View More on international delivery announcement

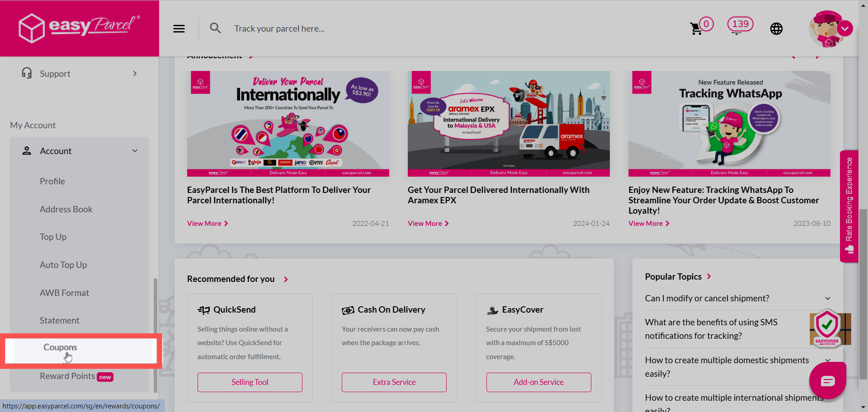tap(208, 224)
